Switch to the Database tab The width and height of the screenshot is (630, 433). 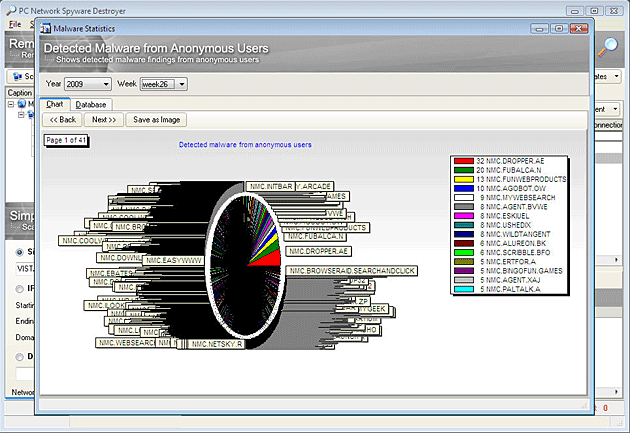91,104
